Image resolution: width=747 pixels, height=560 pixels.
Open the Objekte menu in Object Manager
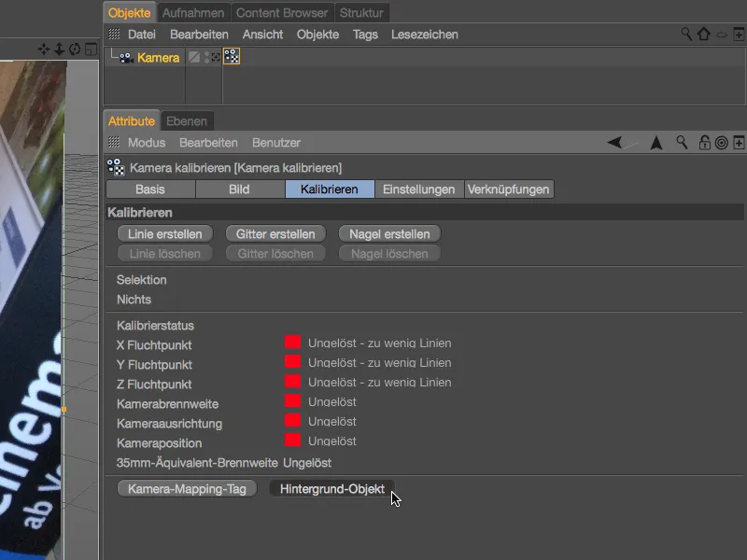pyautogui.click(x=317, y=35)
